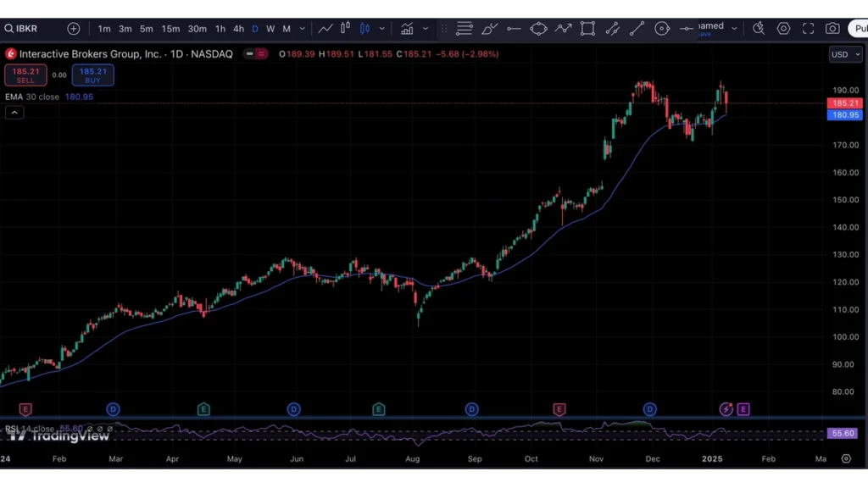Click the Publish button

pos(859,28)
